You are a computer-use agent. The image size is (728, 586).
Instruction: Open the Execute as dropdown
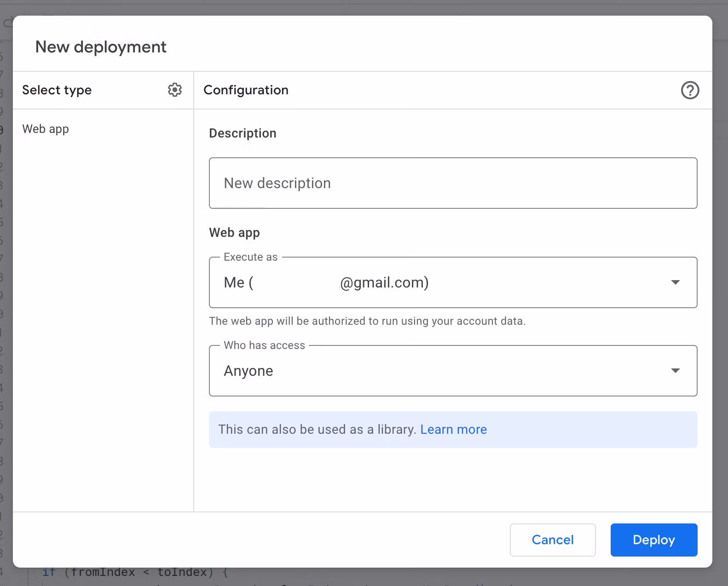453,282
